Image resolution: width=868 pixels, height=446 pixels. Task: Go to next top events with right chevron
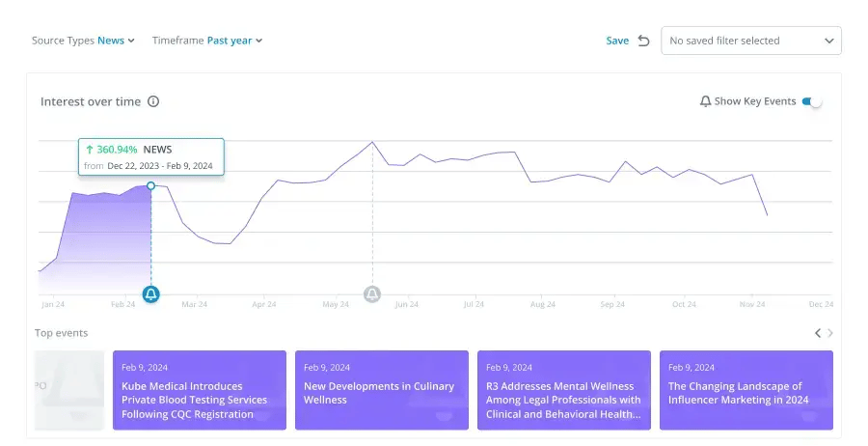pyautogui.click(x=831, y=333)
